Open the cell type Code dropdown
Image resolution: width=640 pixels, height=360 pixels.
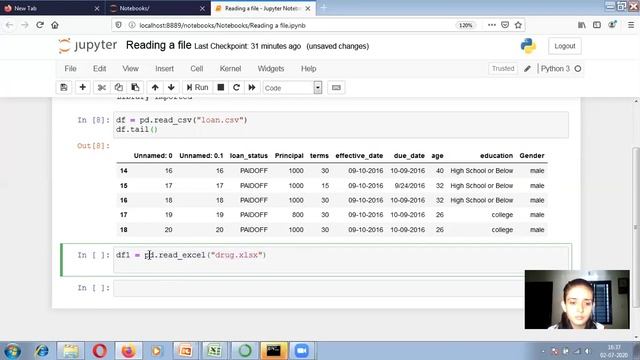[x=293, y=88]
